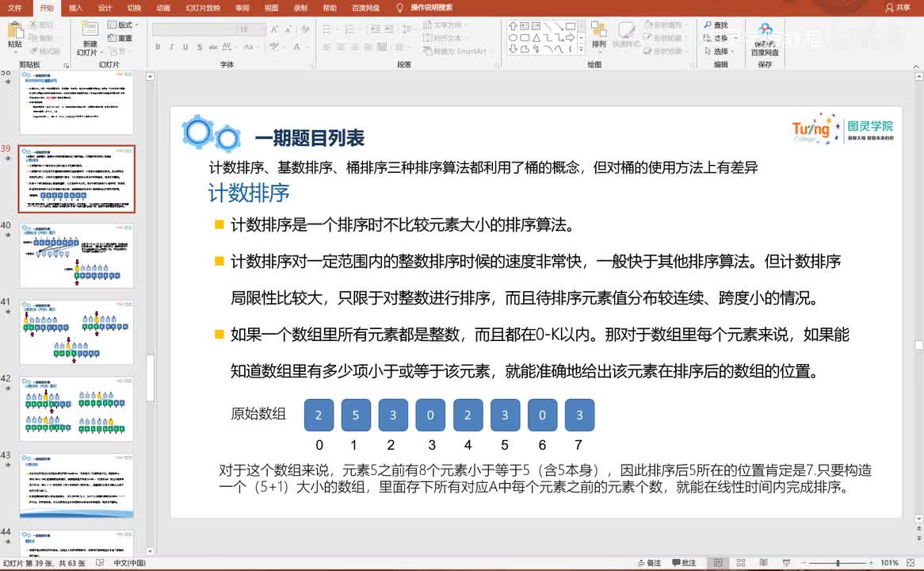Click Find (查找) in editing group
924x571 pixels.
coord(716,25)
